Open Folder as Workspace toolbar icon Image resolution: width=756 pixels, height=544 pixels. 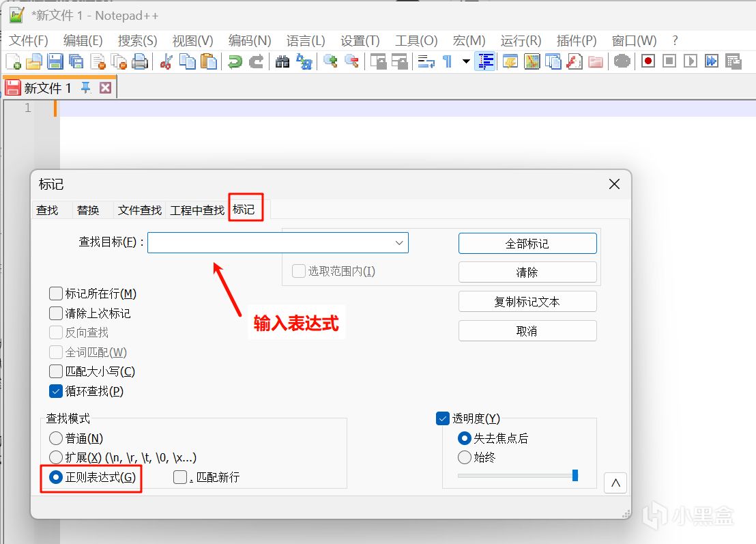click(x=596, y=61)
